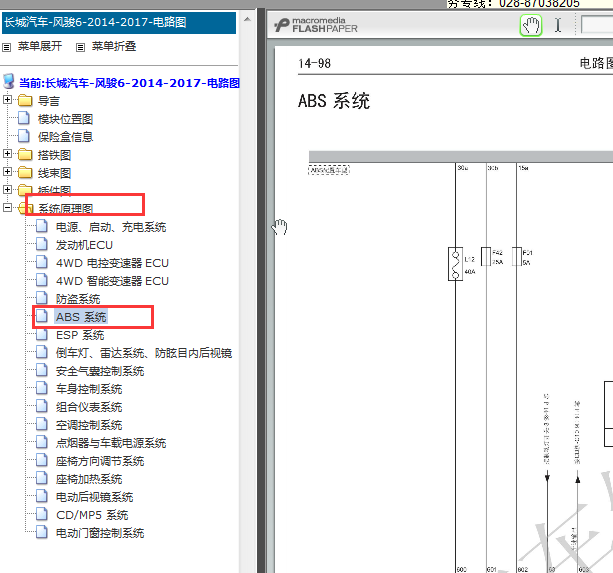The width and height of the screenshot is (613, 573).
Task: Select the ABS 系统 entry
Action: pyautogui.click(x=81, y=317)
